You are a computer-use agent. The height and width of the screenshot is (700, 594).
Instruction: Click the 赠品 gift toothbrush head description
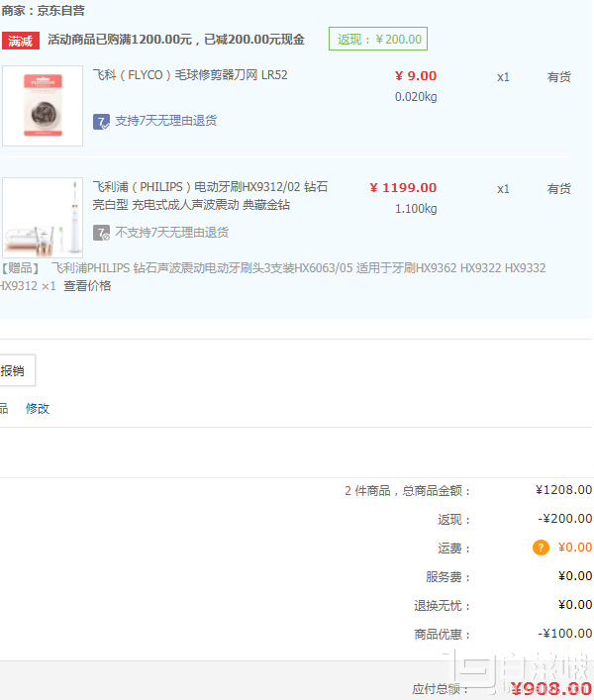(x=272, y=277)
